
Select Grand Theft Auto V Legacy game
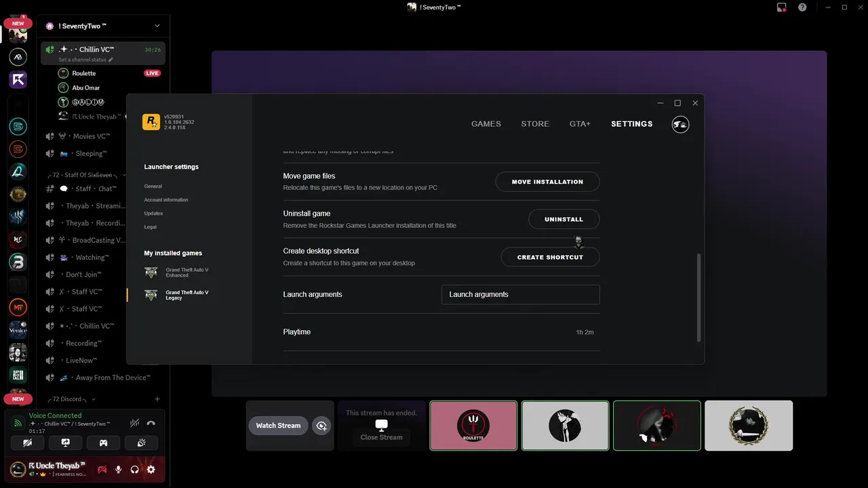tap(177, 296)
